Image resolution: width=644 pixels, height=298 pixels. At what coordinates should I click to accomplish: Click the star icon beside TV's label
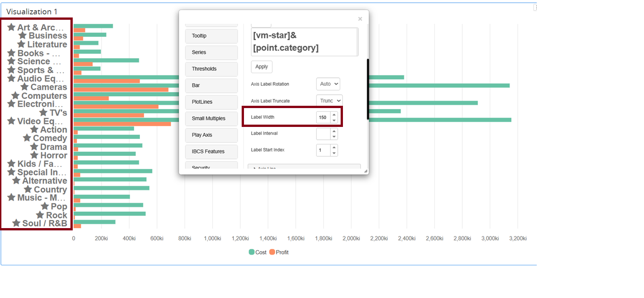(x=43, y=113)
